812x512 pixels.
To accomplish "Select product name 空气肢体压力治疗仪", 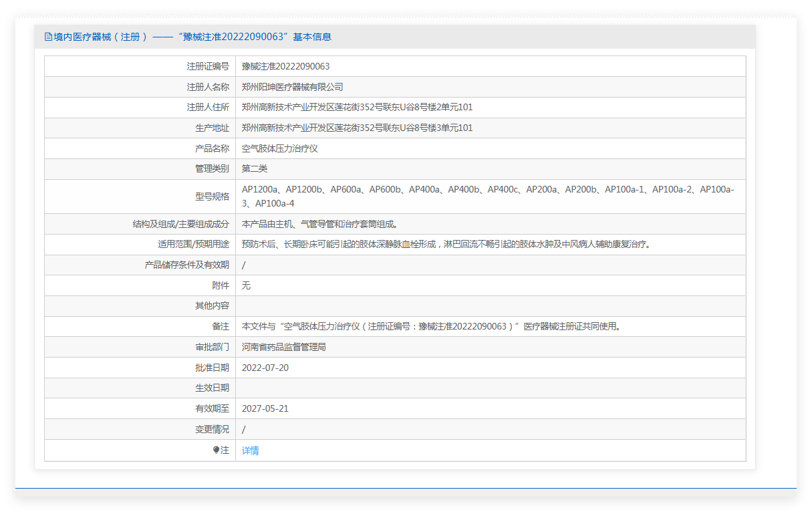I will [279, 148].
